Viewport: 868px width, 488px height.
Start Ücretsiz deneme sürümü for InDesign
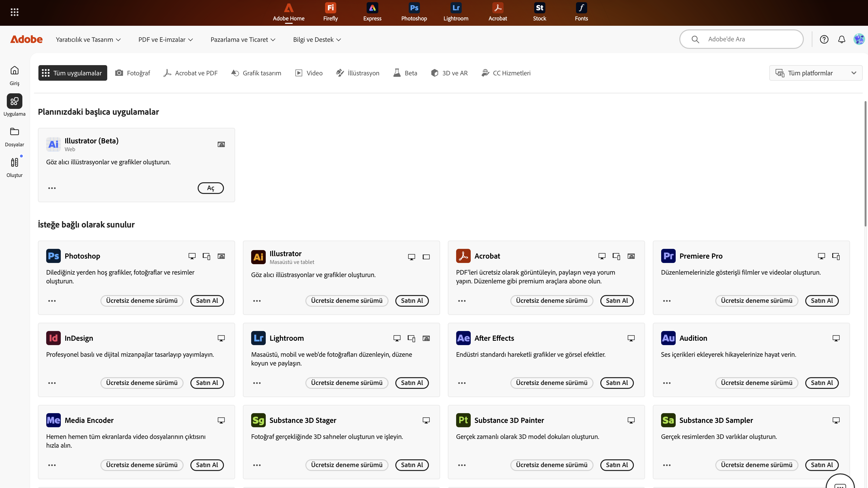tap(142, 383)
